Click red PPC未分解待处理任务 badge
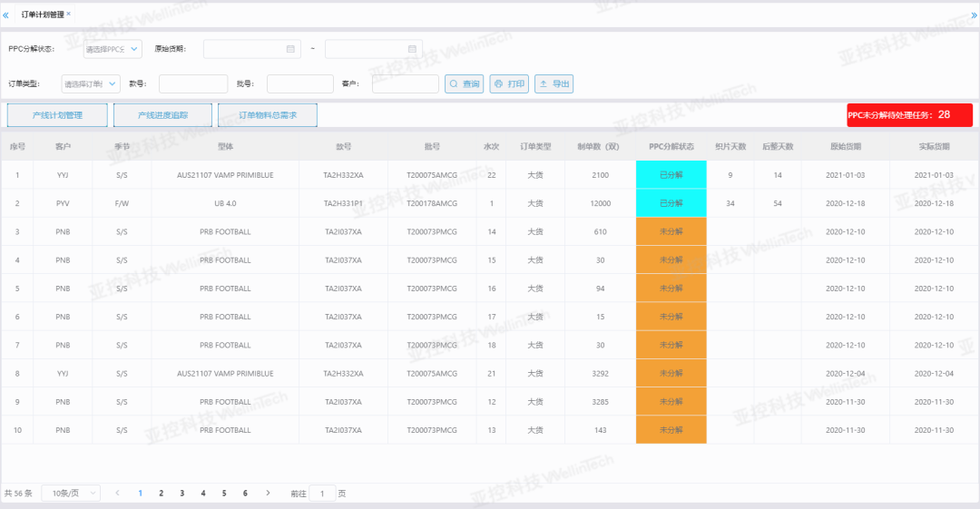This screenshot has width=980, height=509. point(910,115)
